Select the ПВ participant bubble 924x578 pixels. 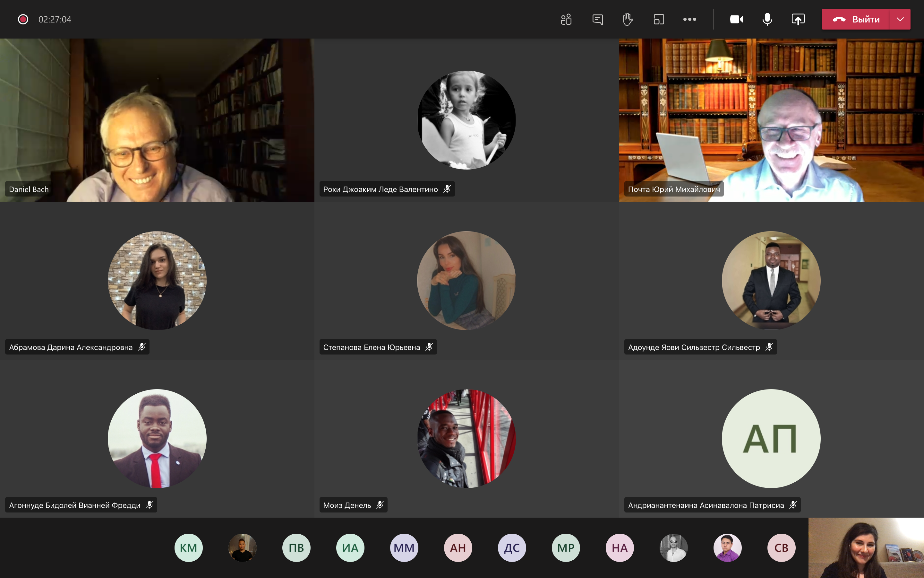point(296,548)
